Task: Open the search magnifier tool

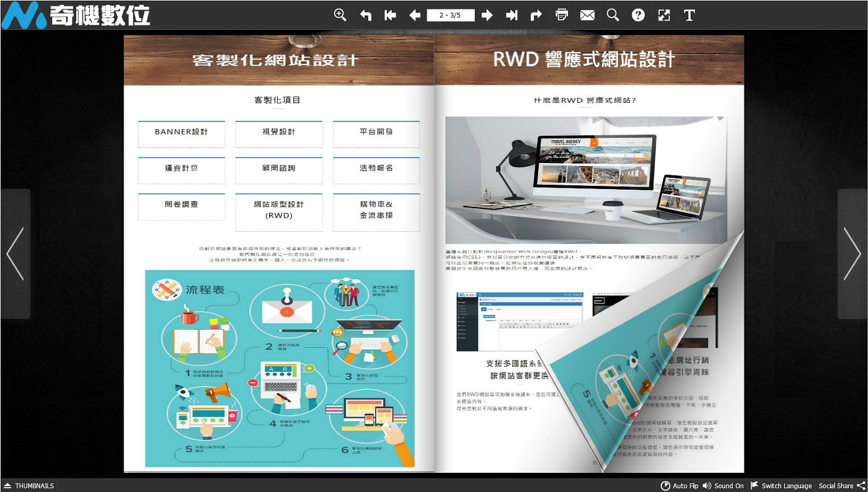Action: pos(613,15)
